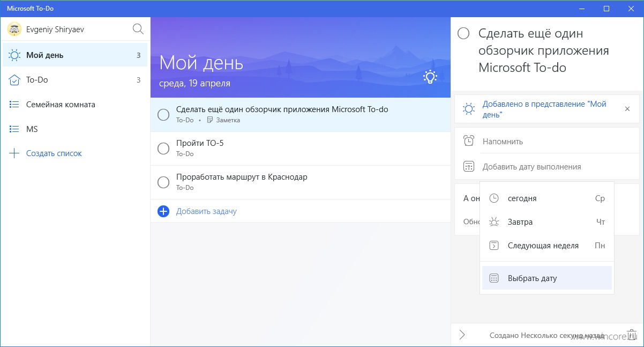Open the Семейная комната list
This screenshot has width=644, height=347.
[75, 105]
